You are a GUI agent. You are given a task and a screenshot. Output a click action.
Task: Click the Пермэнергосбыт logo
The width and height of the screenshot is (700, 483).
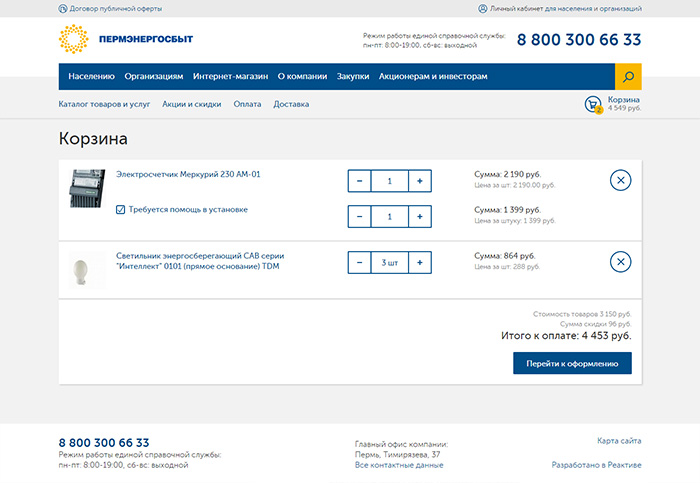coord(126,39)
